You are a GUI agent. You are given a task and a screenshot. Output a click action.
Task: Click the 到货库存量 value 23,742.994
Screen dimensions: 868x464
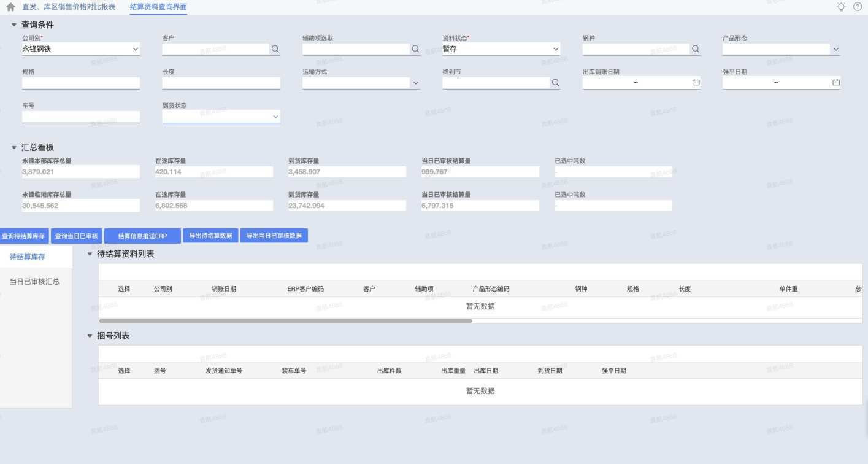coord(347,206)
